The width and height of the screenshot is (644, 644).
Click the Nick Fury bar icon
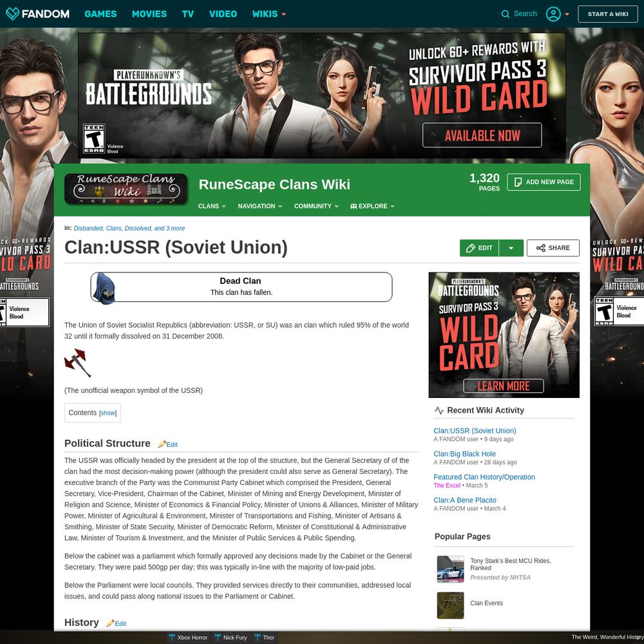pos(218,638)
